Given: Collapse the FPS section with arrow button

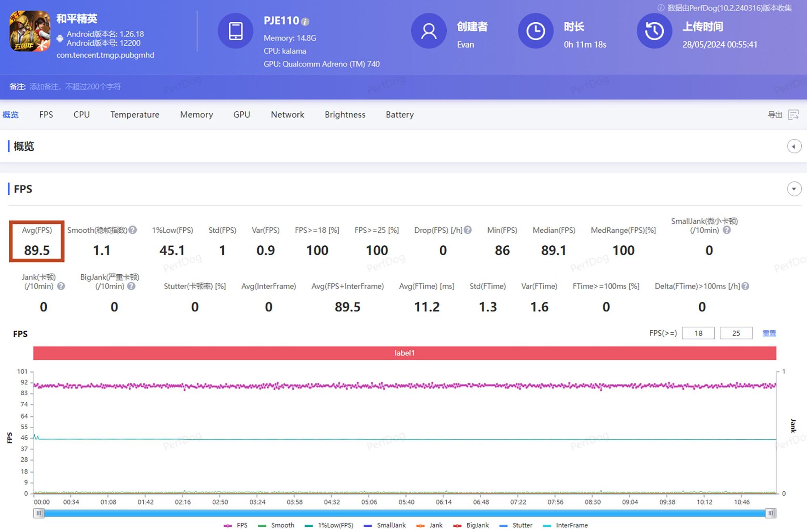Looking at the screenshot, I should pyautogui.click(x=794, y=189).
